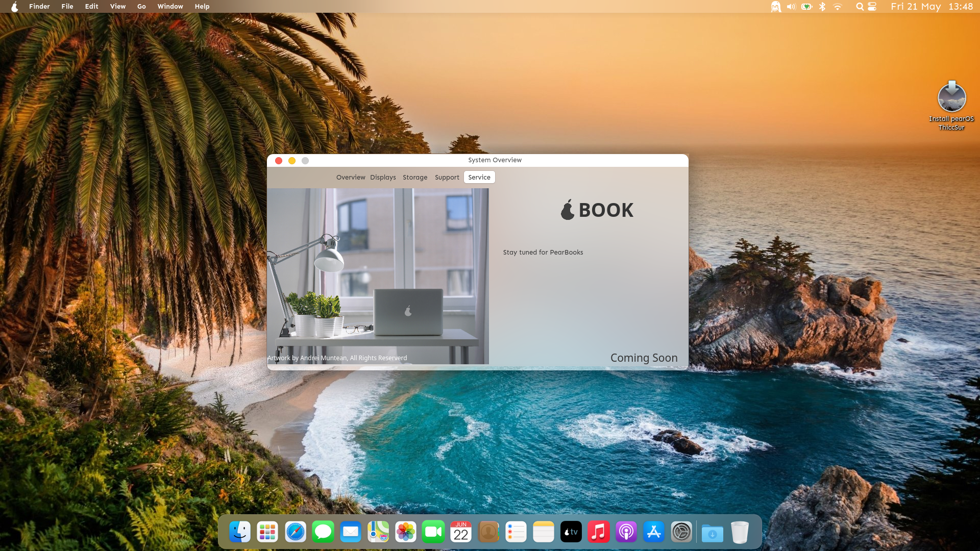The image size is (980, 551).
Task: Switch to the Displays tab
Action: (383, 178)
